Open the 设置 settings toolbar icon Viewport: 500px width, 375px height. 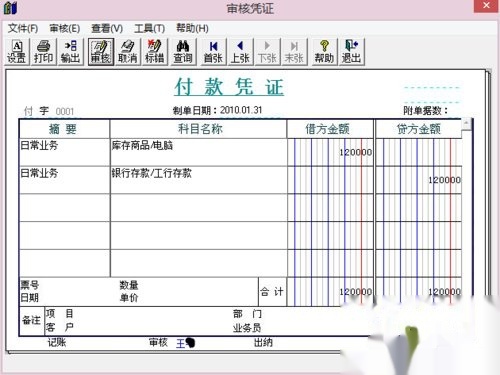[x=17, y=52]
